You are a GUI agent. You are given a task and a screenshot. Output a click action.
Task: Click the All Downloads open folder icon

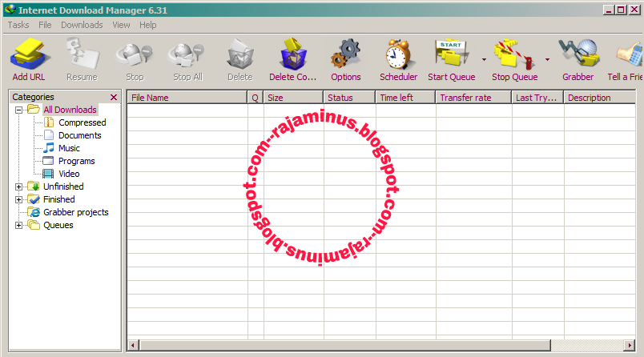(34, 109)
